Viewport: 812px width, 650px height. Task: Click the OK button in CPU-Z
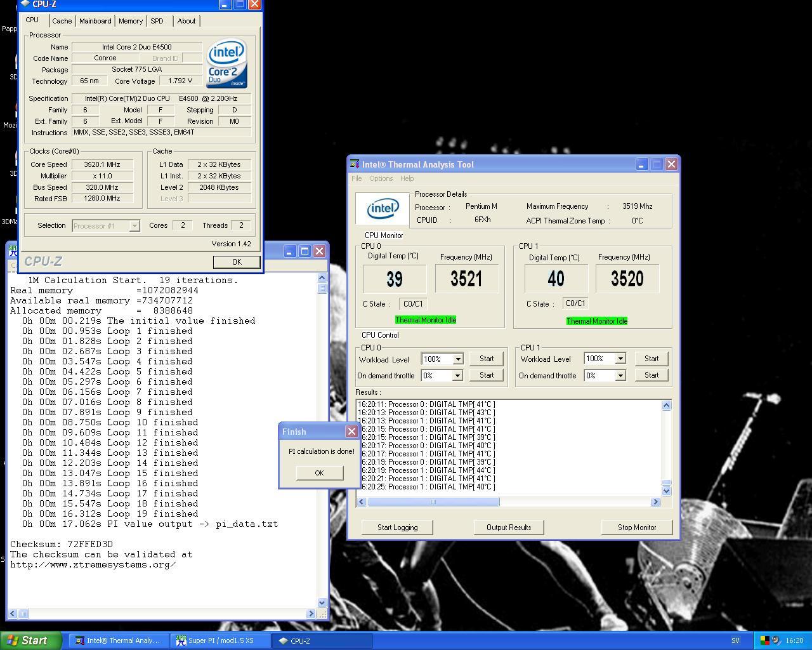pyautogui.click(x=237, y=262)
